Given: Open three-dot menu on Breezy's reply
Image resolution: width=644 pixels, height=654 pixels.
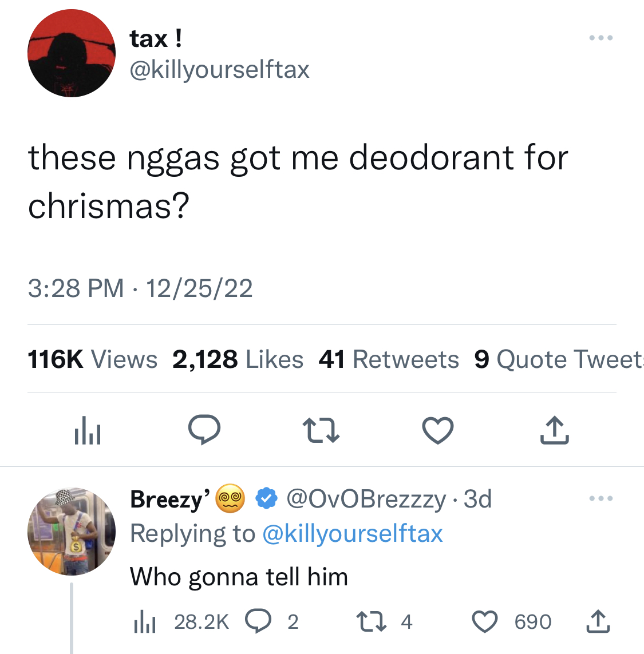Looking at the screenshot, I should (601, 498).
